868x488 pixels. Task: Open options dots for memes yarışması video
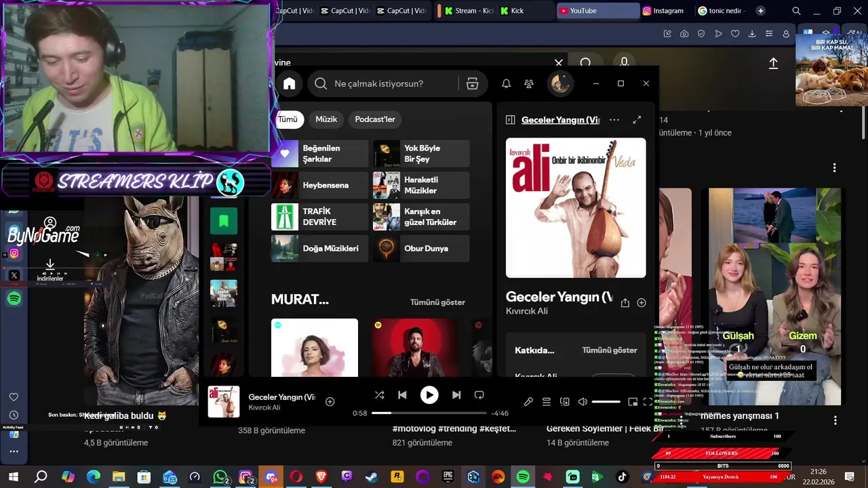[835, 420]
